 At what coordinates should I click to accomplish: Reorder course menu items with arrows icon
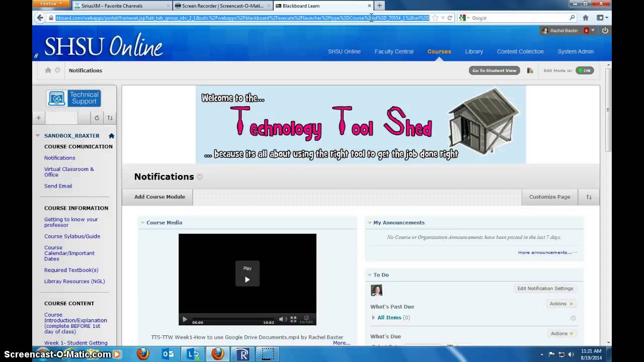[x=110, y=118]
